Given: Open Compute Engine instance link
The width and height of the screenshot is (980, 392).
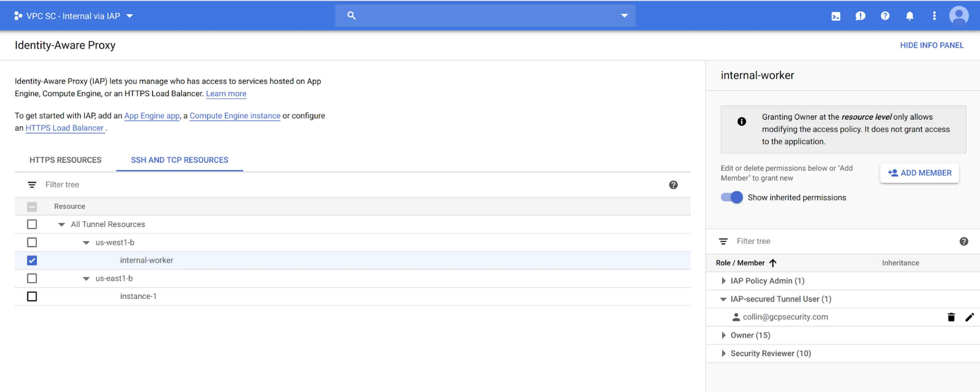Looking at the screenshot, I should [235, 115].
